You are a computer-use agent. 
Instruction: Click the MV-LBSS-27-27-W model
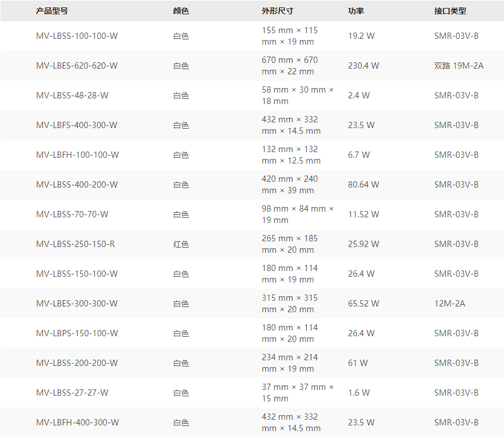[x=72, y=393]
